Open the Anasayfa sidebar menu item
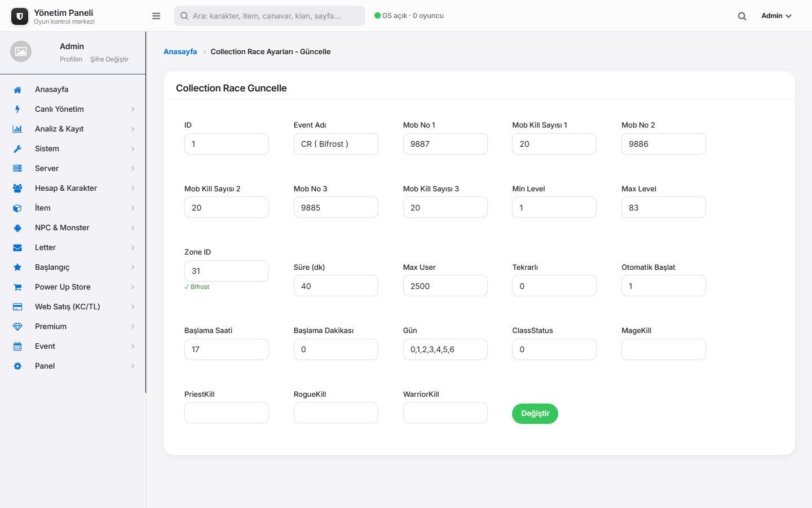The width and height of the screenshot is (812, 508). 73,90
